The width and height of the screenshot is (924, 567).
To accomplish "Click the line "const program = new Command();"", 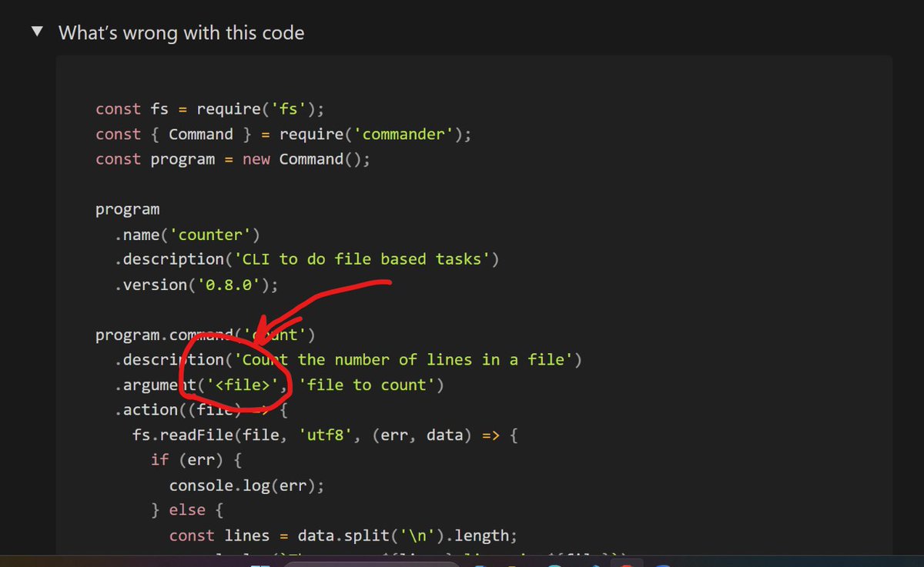I will (233, 158).
